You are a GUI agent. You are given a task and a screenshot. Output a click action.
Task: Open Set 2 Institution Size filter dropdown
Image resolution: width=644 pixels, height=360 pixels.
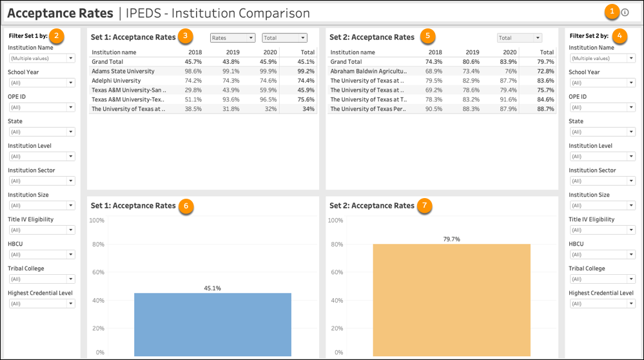(x=603, y=205)
